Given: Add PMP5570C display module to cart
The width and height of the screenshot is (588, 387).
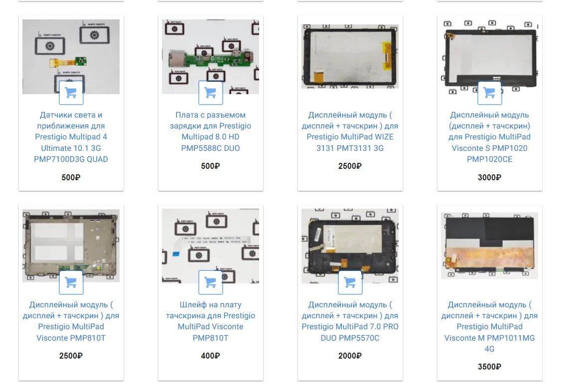Looking at the screenshot, I should 350,282.
